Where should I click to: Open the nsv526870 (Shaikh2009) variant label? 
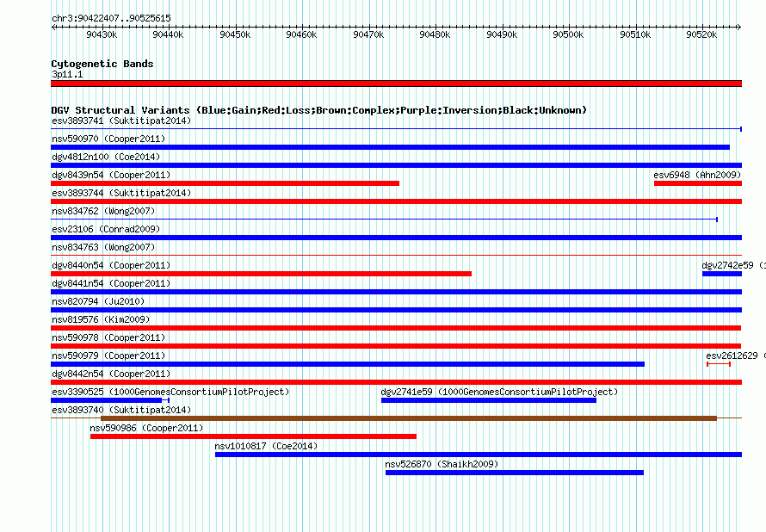point(442,464)
